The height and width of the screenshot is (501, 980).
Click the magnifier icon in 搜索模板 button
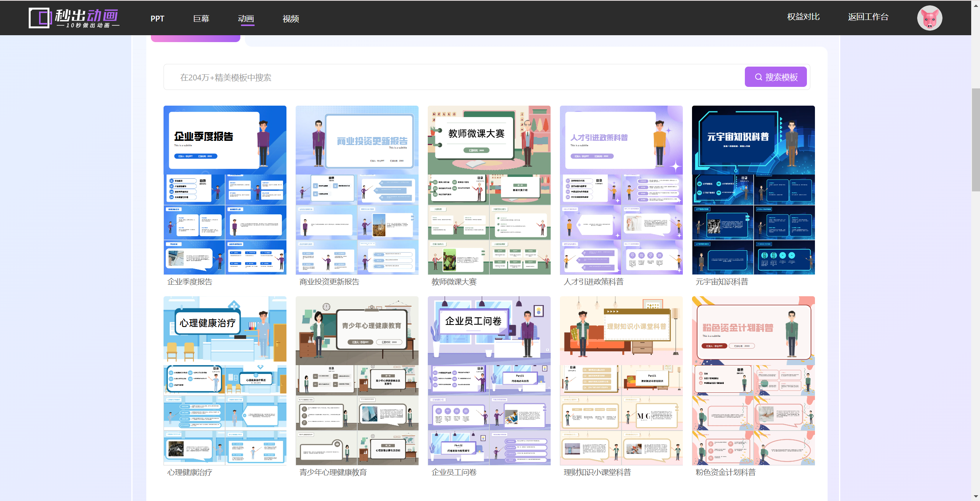pyautogui.click(x=758, y=77)
